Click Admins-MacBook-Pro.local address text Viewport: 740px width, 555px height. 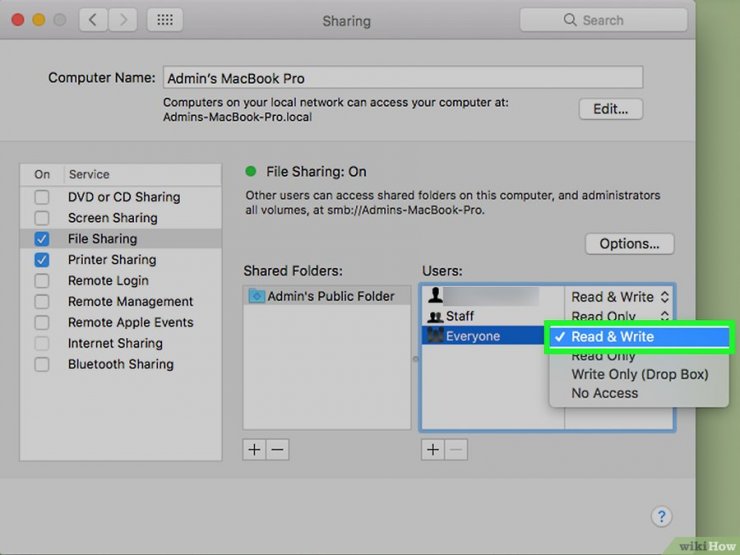point(237,117)
